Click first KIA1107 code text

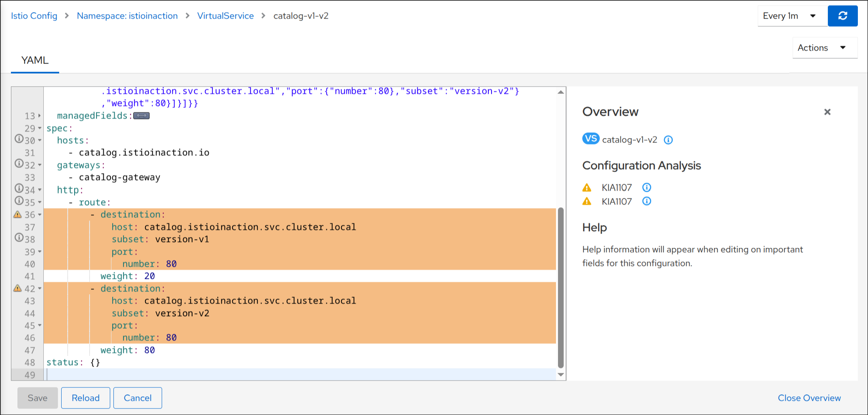[616, 187]
